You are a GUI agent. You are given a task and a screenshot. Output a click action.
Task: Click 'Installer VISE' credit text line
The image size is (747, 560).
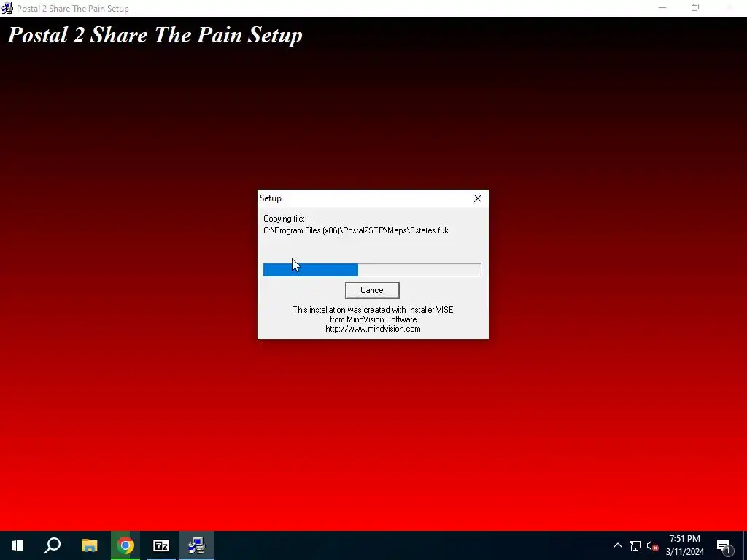pos(373,309)
